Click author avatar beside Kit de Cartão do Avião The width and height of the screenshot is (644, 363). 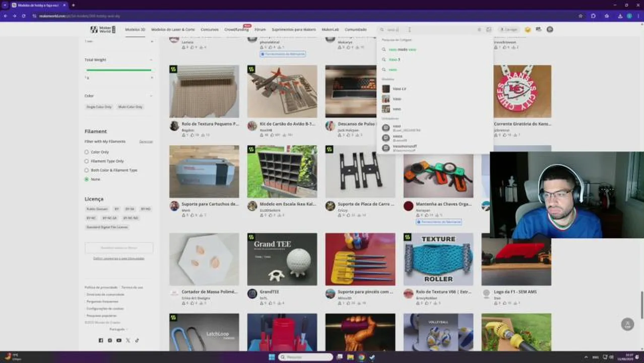(x=252, y=126)
